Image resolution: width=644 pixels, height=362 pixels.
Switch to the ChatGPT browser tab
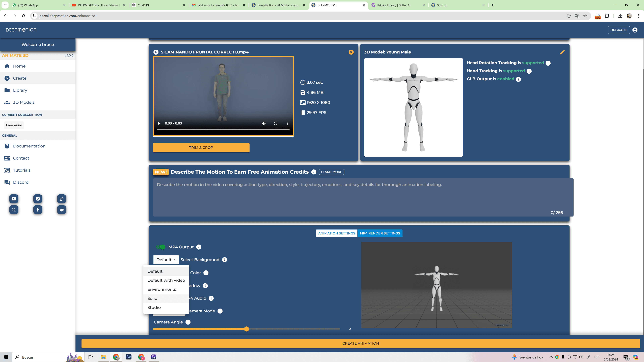158,5
